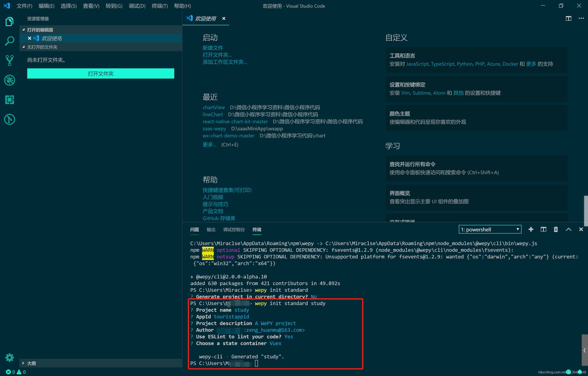Split the editor to the right

coord(568,19)
